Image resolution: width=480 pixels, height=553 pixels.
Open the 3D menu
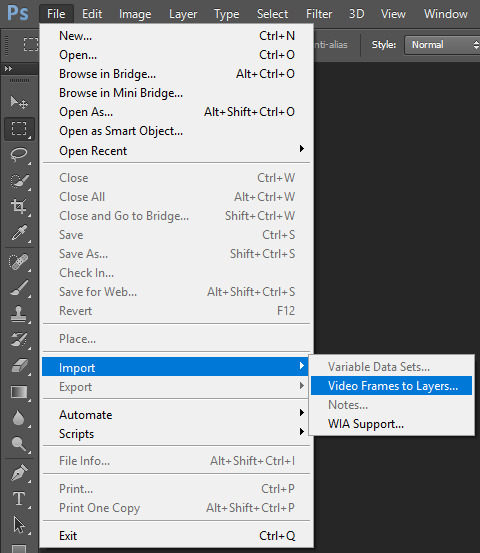tap(357, 14)
